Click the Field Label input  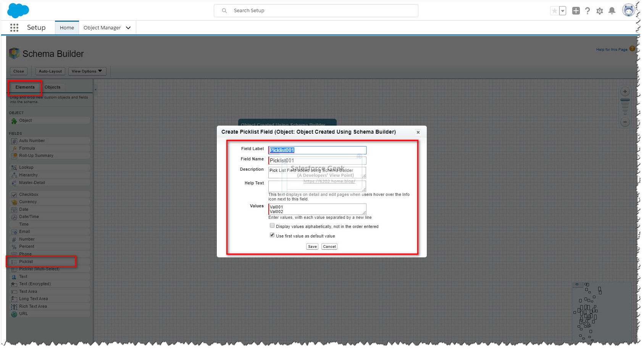click(x=317, y=150)
